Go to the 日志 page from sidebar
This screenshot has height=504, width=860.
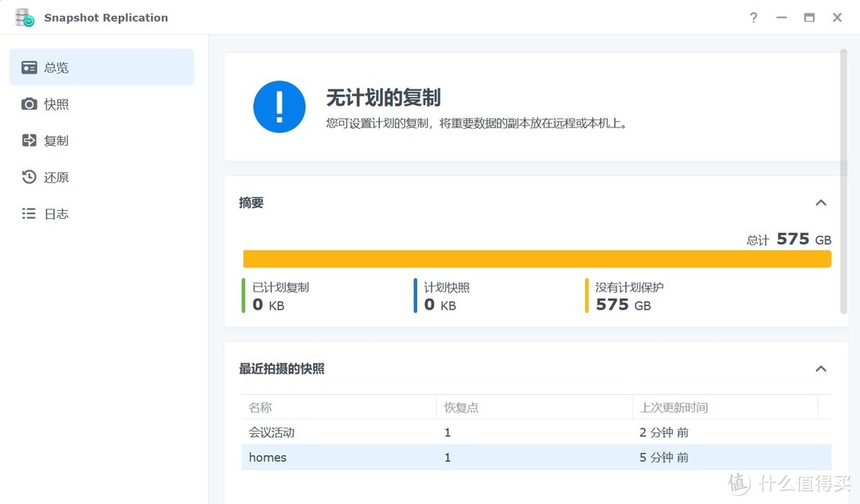click(x=55, y=213)
